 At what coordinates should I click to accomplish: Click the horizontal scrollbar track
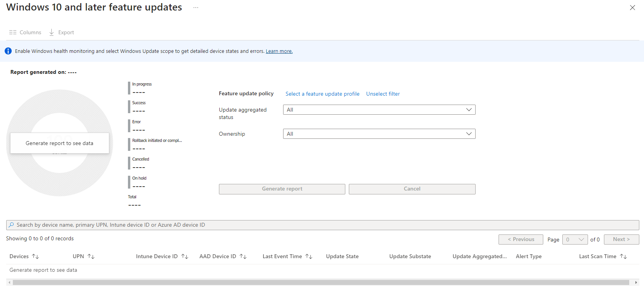(321, 283)
